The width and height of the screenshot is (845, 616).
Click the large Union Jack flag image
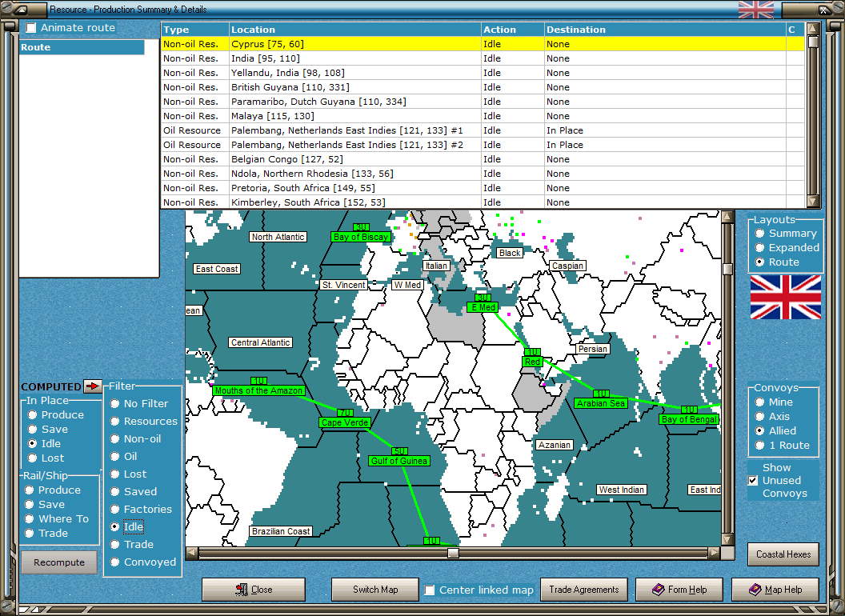(785, 297)
